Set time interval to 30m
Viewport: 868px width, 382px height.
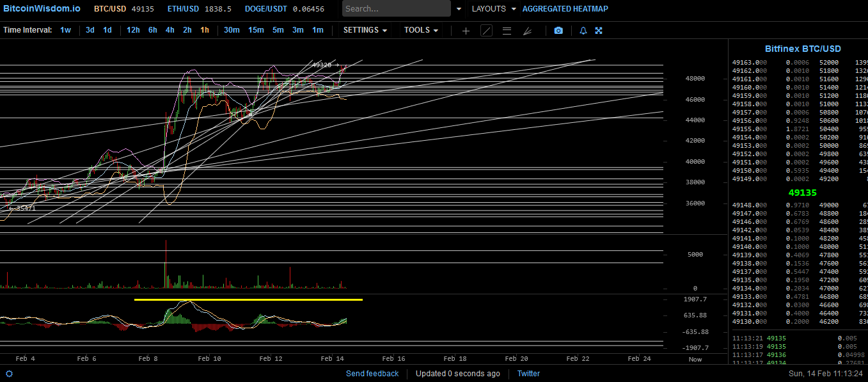pyautogui.click(x=232, y=30)
